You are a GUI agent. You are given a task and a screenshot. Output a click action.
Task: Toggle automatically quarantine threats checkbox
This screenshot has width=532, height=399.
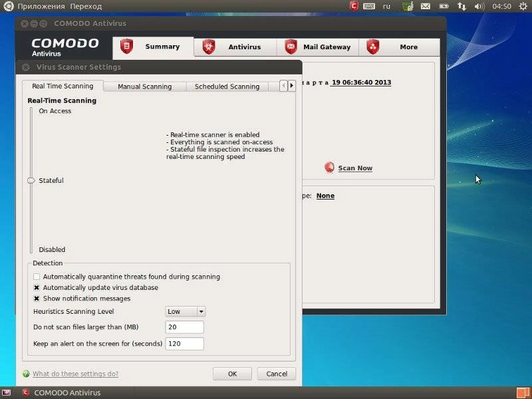37,277
